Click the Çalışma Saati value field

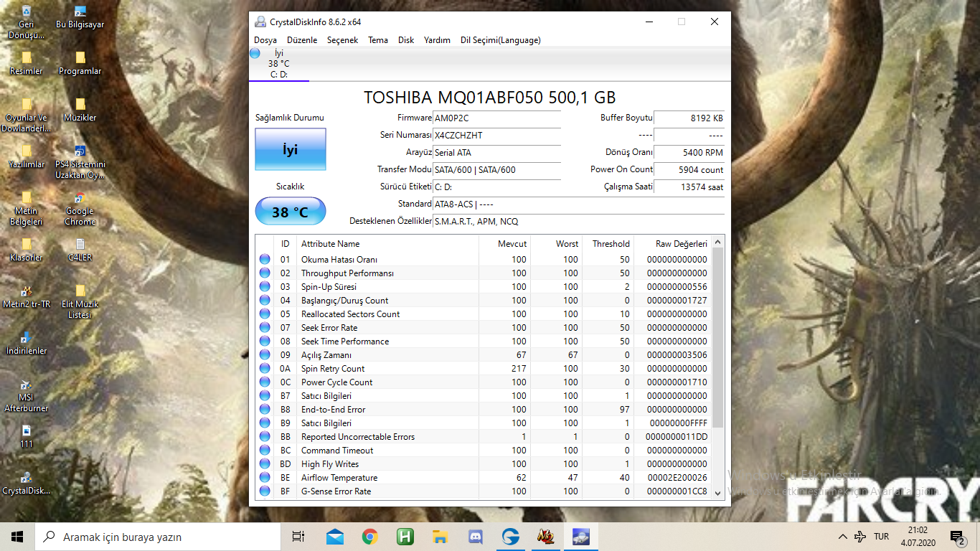point(689,187)
